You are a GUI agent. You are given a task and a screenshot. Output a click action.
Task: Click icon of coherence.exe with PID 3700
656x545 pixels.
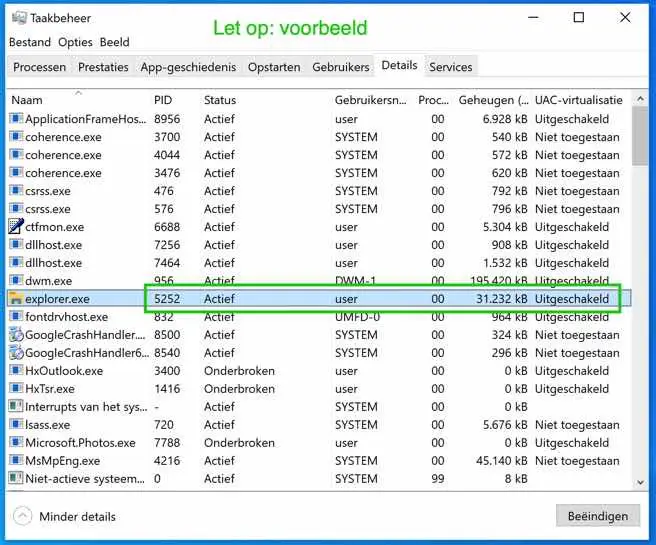coord(16,136)
